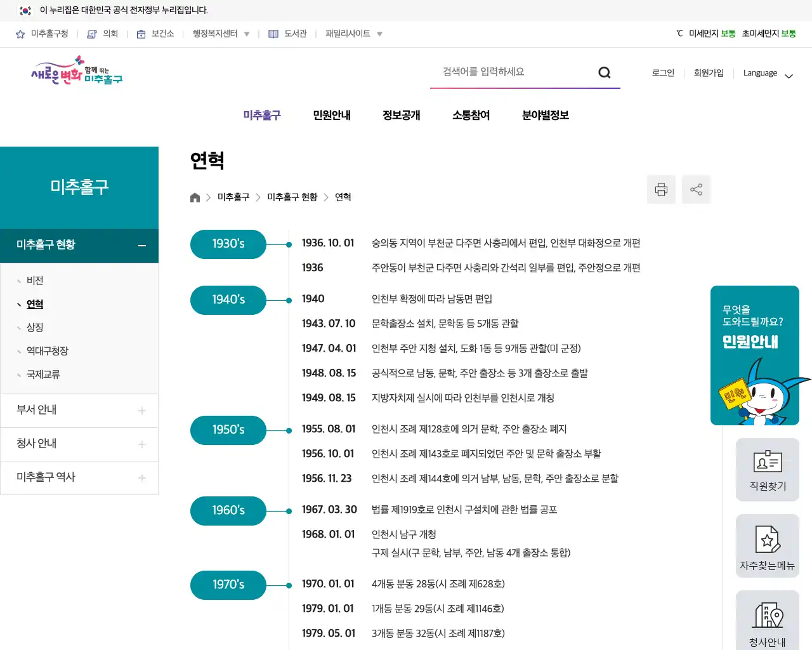Screen dimensions: 812x650
Task: Click the 로그인 login link
Action: tap(662, 73)
